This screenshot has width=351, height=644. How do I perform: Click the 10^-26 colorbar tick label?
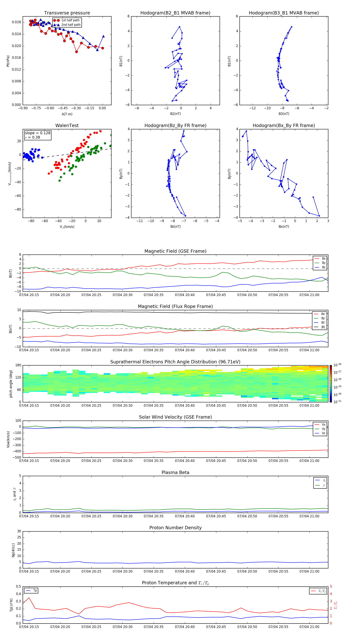(x=337, y=365)
